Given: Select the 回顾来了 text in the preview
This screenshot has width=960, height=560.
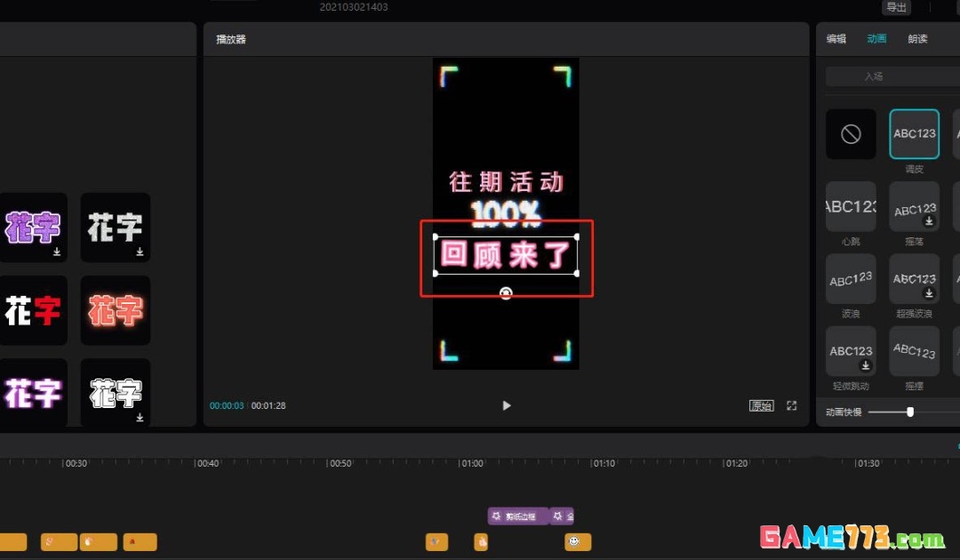Looking at the screenshot, I should point(506,255).
